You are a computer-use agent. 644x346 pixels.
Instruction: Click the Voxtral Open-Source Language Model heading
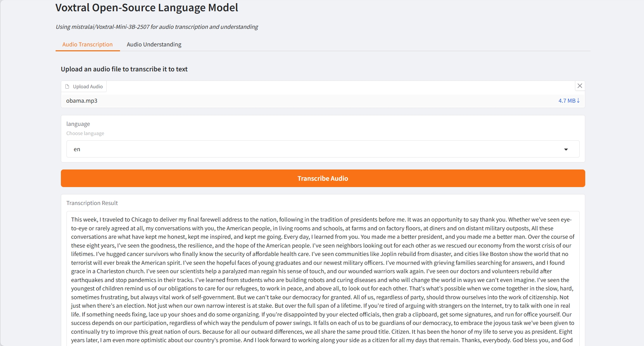pos(147,8)
